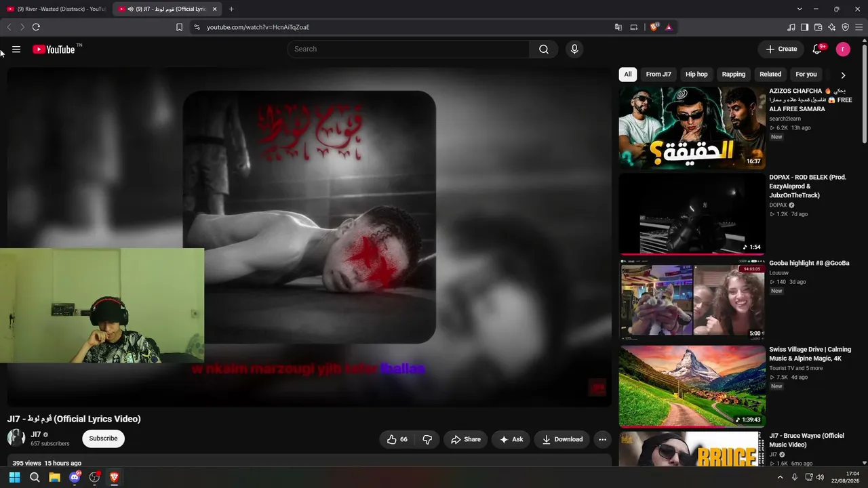The width and height of the screenshot is (868, 488).
Task: Open JI7 Bruce Wayne video thumbnail
Action: click(x=692, y=449)
